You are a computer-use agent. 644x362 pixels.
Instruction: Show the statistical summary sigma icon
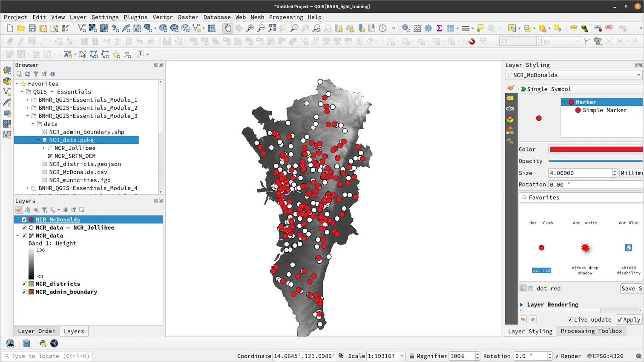439,28
